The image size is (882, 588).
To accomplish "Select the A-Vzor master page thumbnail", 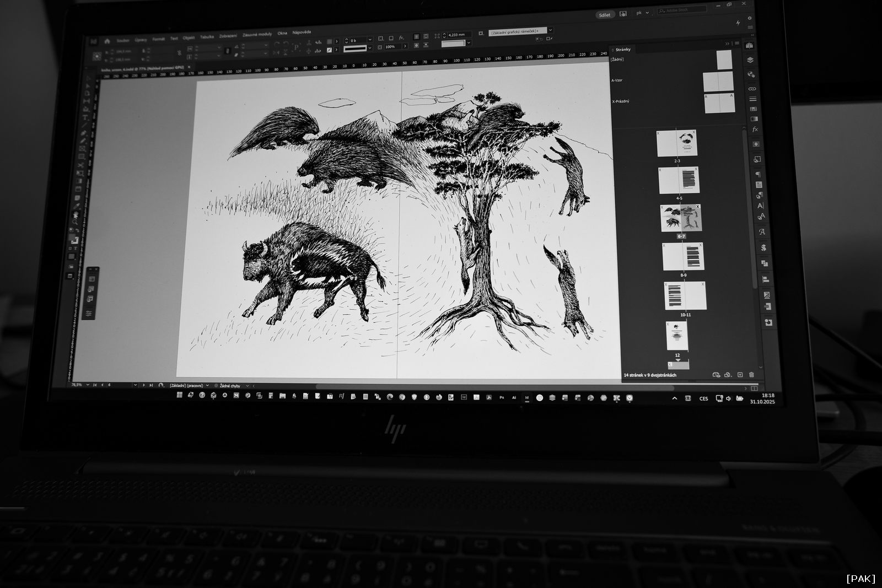I will [718, 81].
